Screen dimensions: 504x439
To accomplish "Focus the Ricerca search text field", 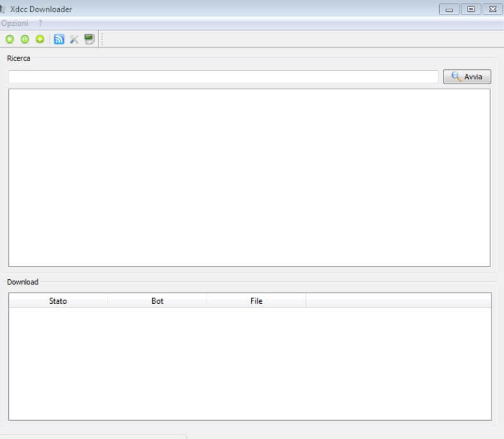I will 223,77.
